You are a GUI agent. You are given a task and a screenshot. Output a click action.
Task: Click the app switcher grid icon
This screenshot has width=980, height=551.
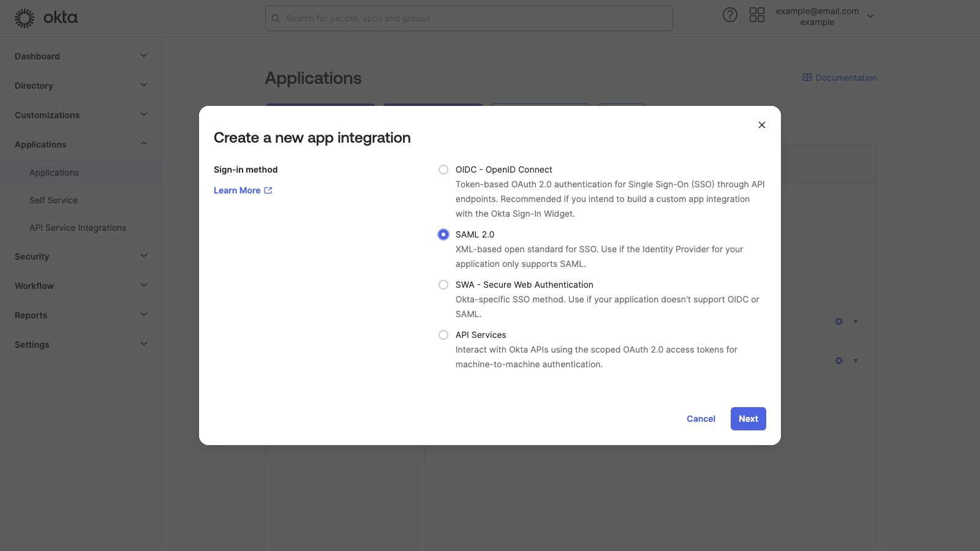[757, 15]
